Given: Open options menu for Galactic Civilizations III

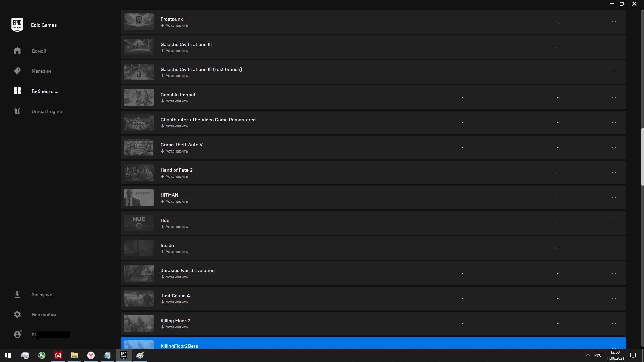Looking at the screenshot, I should tap(614, 47).
